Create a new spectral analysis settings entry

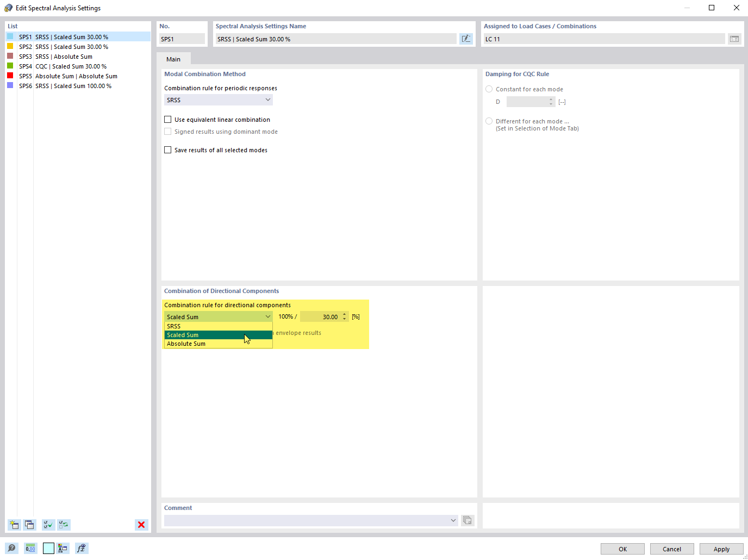(14, 525)
